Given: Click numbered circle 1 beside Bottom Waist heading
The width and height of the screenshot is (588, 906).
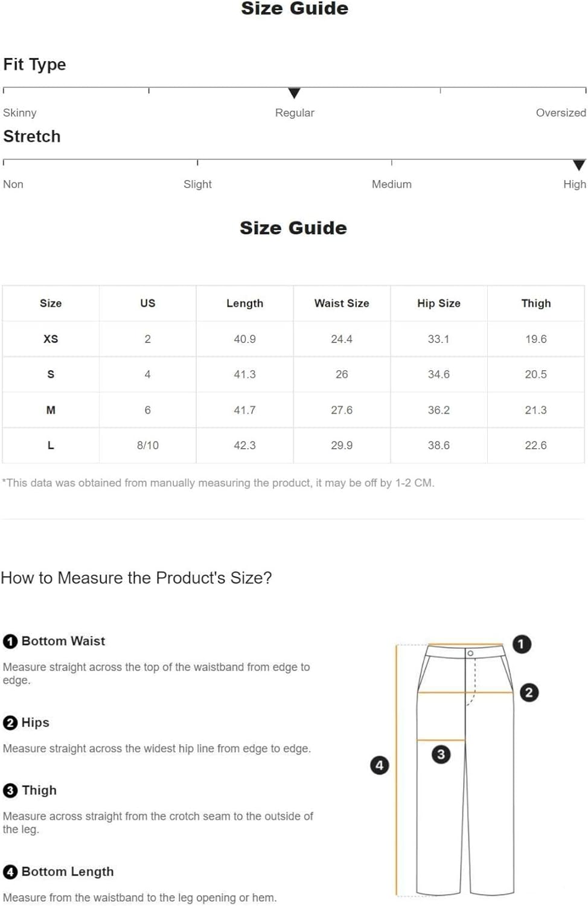Looking at the screenshot, I should [x=10, y=641].
